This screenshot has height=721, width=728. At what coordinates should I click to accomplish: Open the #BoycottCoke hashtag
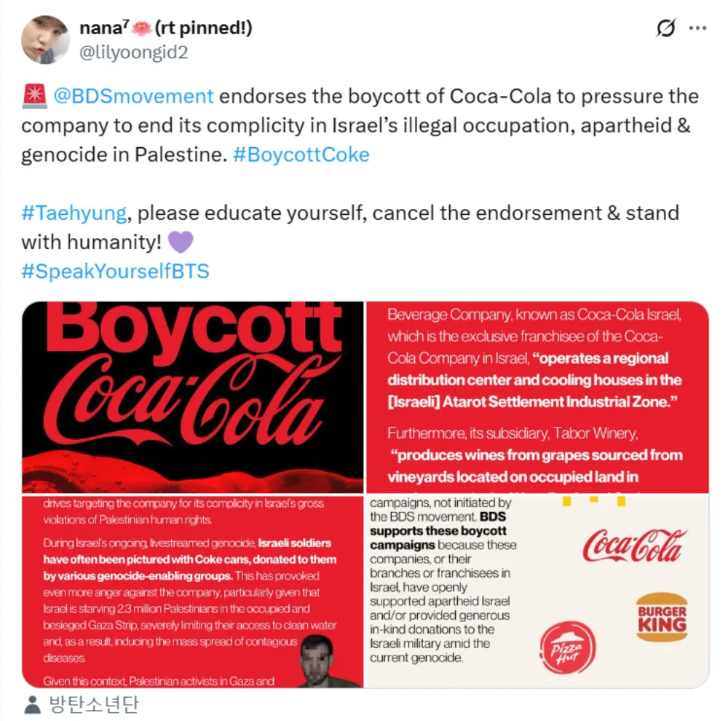click(x=301, y=154)
